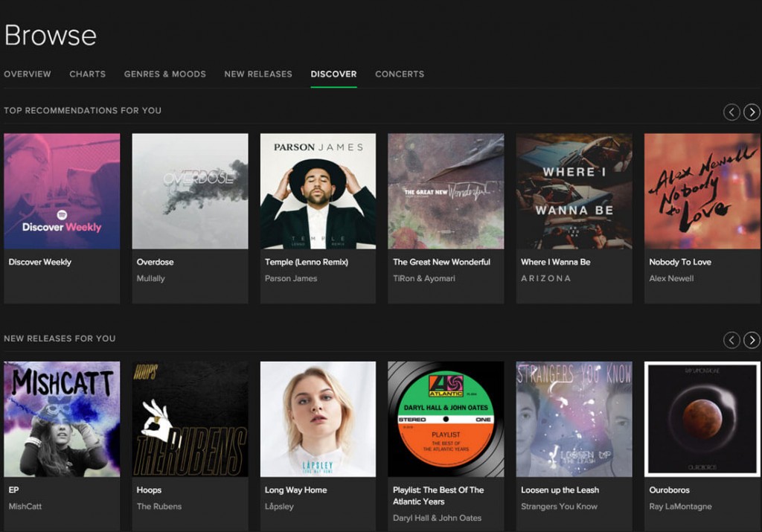
Task: Click the Loosen up the Leash title
Action: click(560, 490)
